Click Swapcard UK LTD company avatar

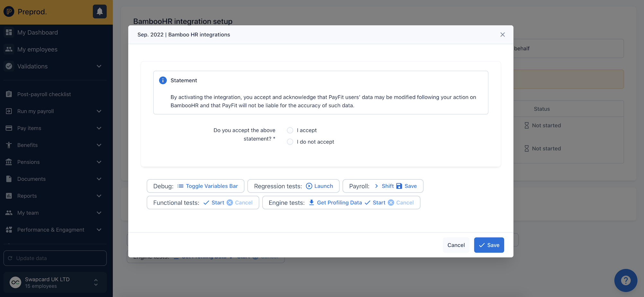point(15,283)
